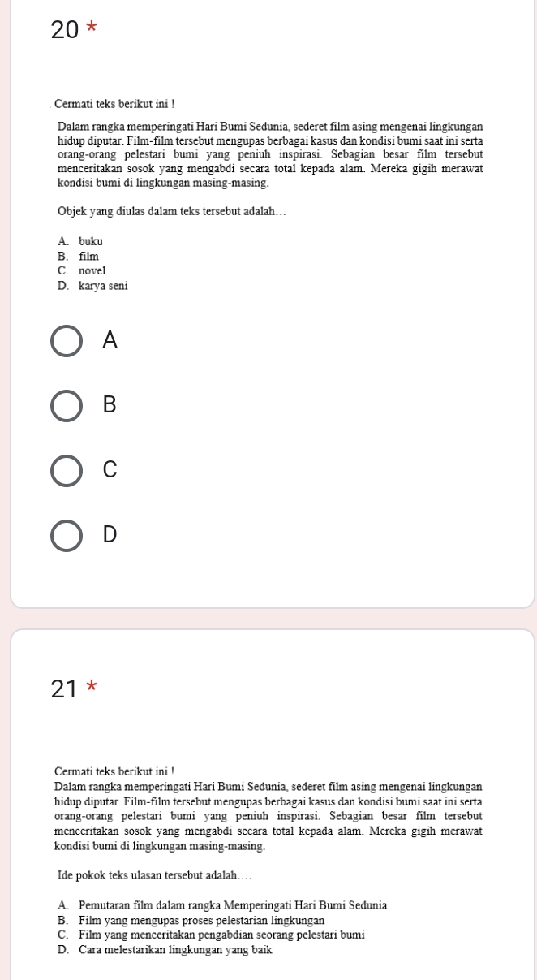Click choice 'D. Cara melestarikan lingkungan yang baik'
The width and height of the screenshot is (537, 980).
[165, 949]
